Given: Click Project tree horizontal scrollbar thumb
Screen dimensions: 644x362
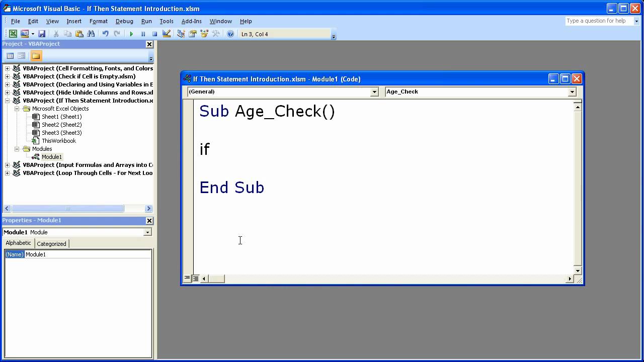Looking at the screenshot, I should 67,209.
